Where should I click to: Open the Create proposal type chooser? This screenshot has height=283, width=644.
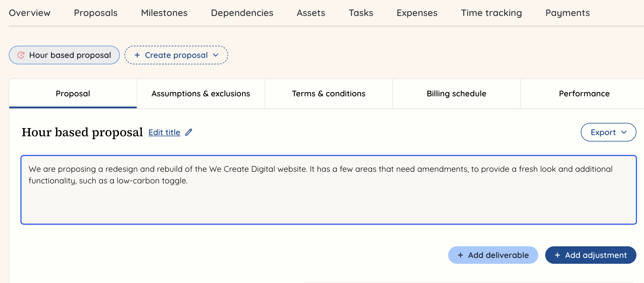176,55
